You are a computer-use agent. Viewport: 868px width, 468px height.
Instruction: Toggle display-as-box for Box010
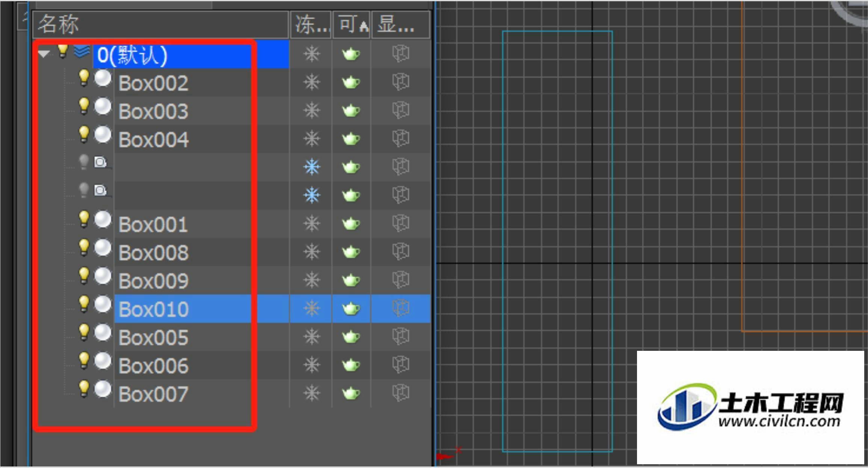[400, 308]
